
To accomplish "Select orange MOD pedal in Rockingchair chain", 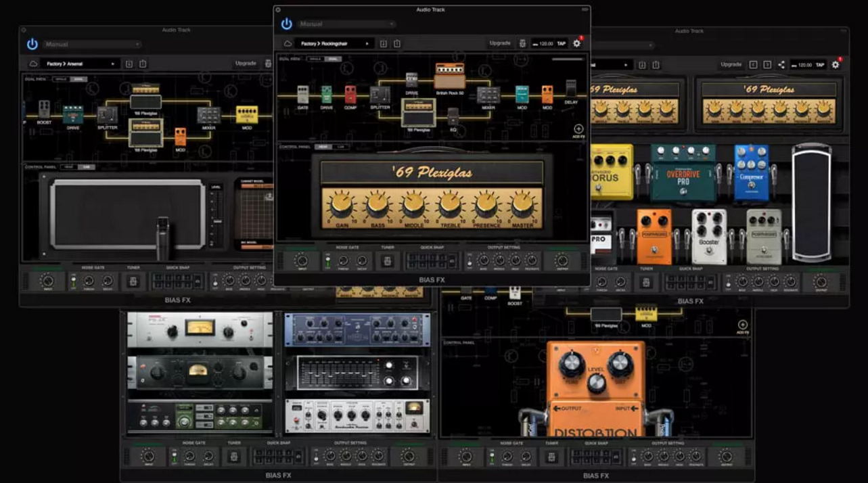I will tap(547, 95).
